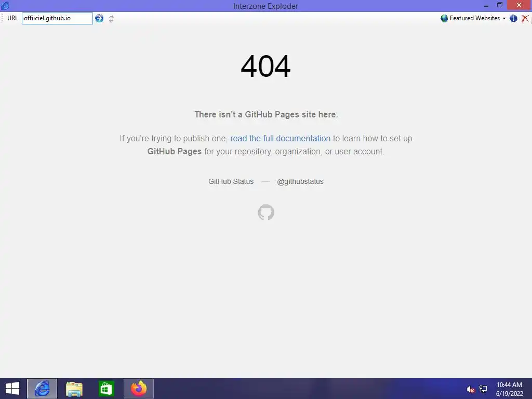The height and width of the screenshot is (399, 532).
Task: Click the URL address input field
Action: [57, 18]
